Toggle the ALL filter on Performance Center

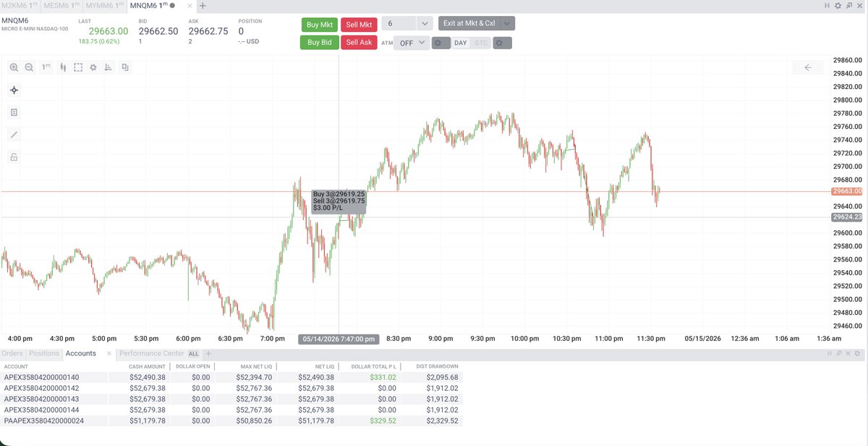pyautogui.click(x=193, y=354)
